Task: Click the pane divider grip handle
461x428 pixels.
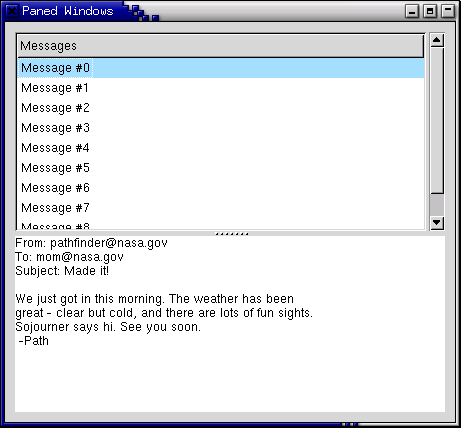Action: pyautogui.click(x=232, y=234)
